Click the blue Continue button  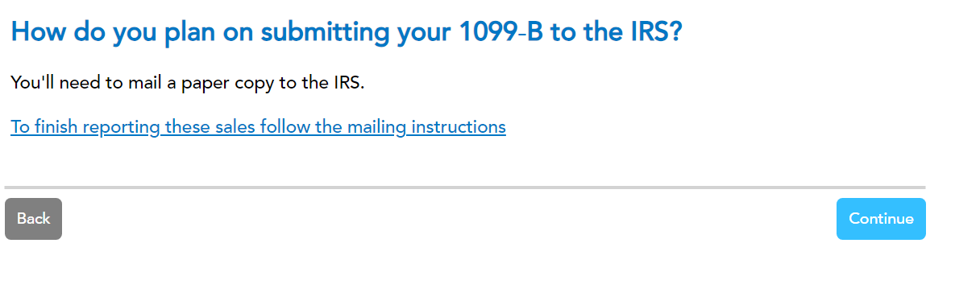(881, 219)
